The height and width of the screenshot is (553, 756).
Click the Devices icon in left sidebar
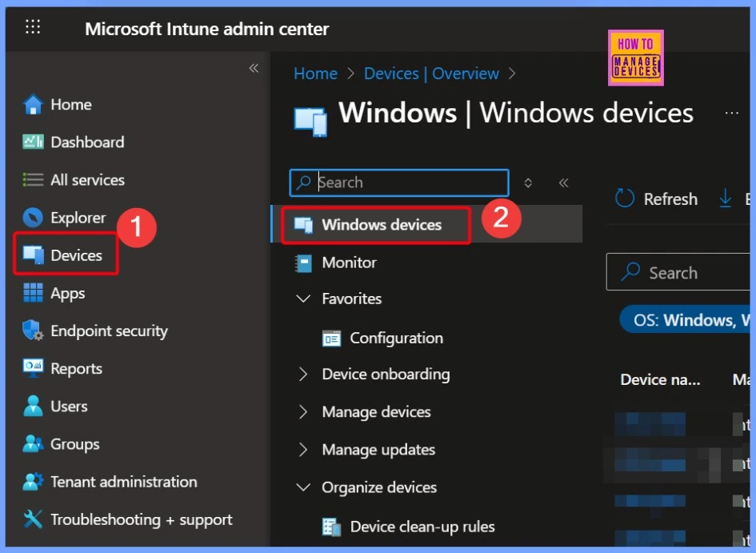coord(33,255)
